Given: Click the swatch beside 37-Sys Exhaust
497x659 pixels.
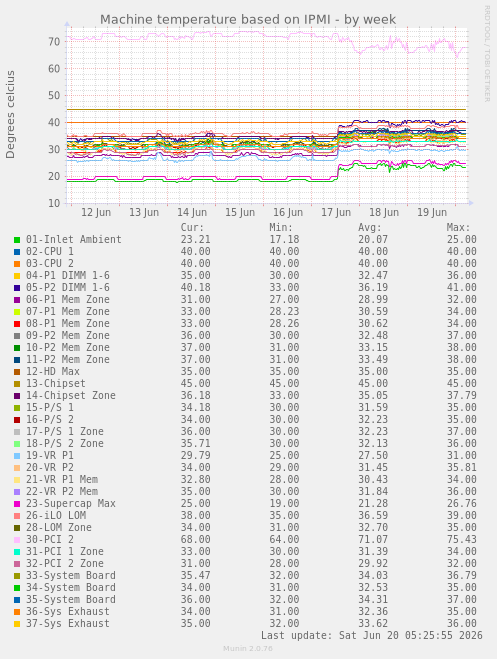Looking at the screenshot, I should [17, 624].
